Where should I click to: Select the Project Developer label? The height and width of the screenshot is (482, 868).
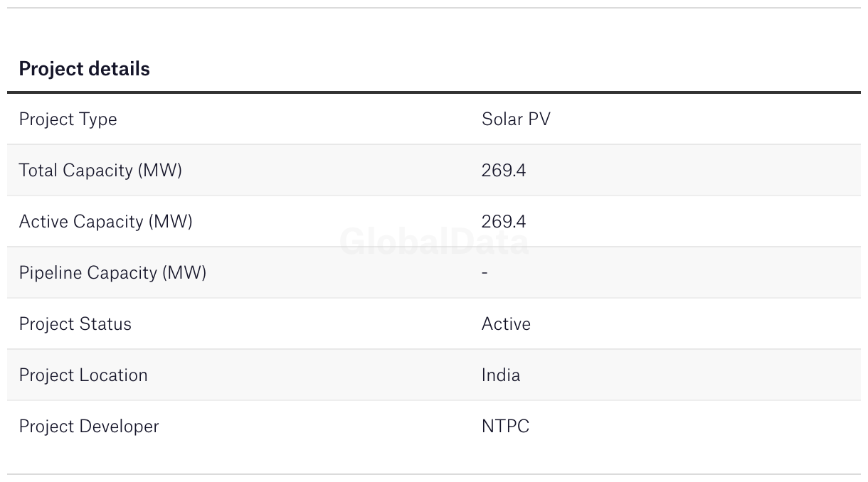89,427
